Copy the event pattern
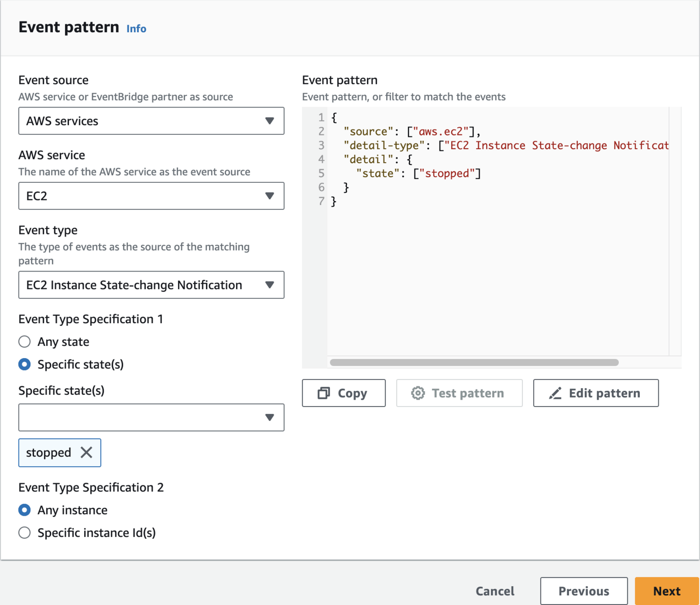 [343, 393]
